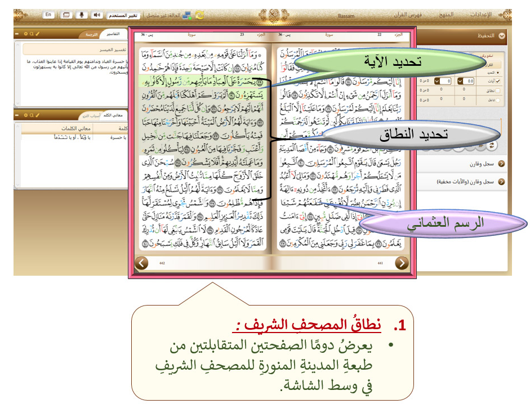This screenshot has width=530, height=413.
Task: Go to next page with right arrow
Action: (x=402, y=263)
